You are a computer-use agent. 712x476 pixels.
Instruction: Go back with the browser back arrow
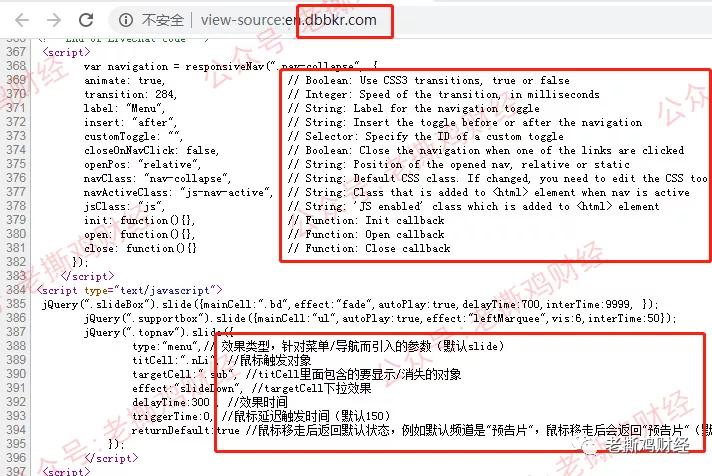(22, 20)
